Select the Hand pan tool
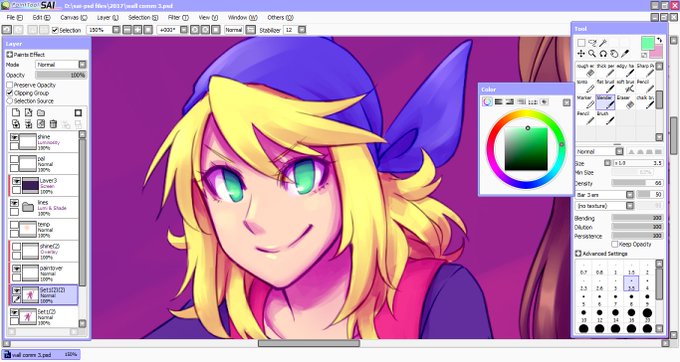Viewport: 680px width, 362px height. tap(614, 54)
